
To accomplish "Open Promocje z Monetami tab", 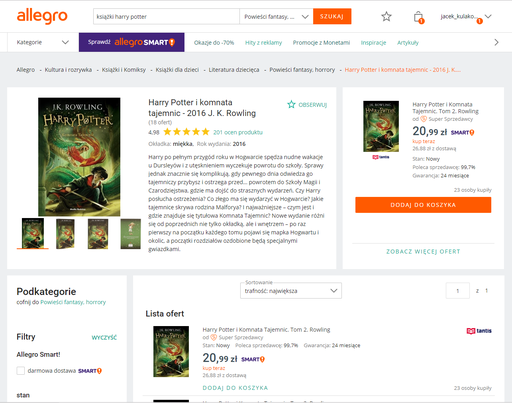I will pyautogui.click(x=321, y=43).
